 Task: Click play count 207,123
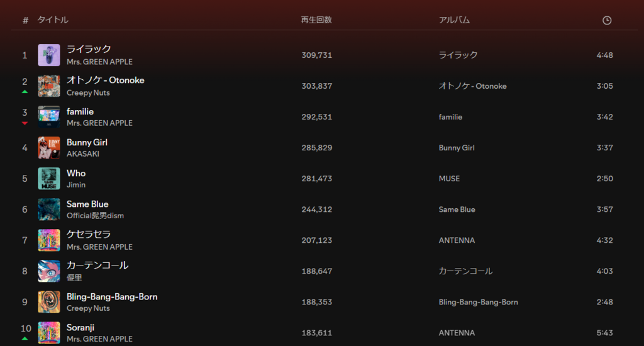point(317,240)
